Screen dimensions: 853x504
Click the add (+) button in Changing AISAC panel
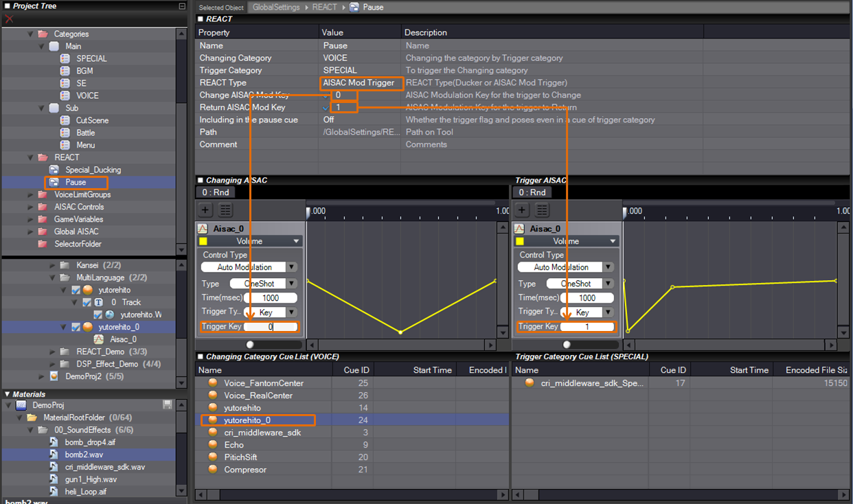click(205, 210)
